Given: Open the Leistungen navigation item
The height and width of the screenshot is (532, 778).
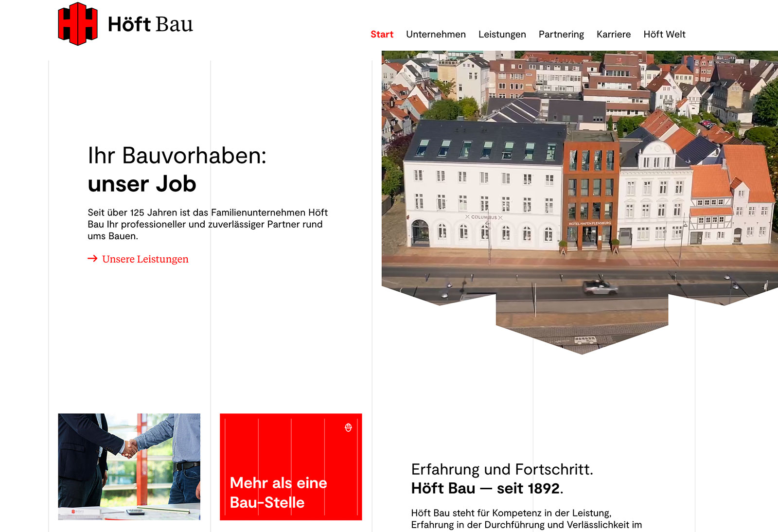Looking at the screenshot, I should tap(502, 35).
